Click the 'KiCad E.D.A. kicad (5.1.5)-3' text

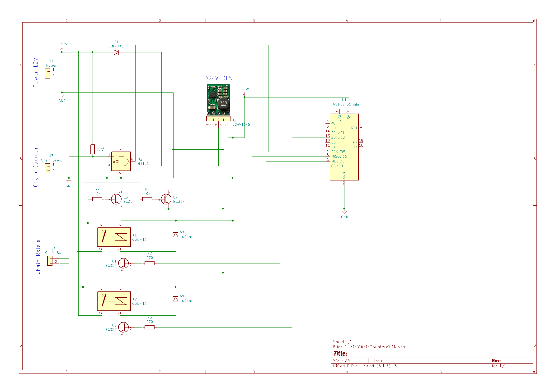point(365,366)
